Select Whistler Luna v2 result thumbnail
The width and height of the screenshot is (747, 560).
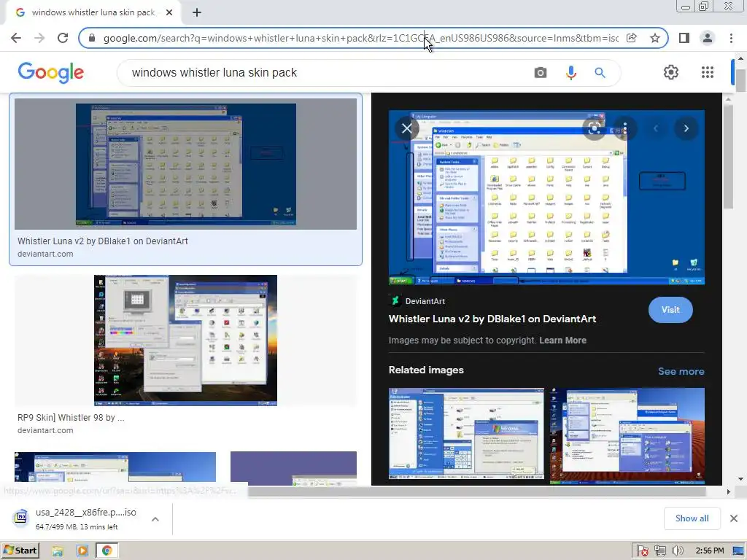[185, 164]
